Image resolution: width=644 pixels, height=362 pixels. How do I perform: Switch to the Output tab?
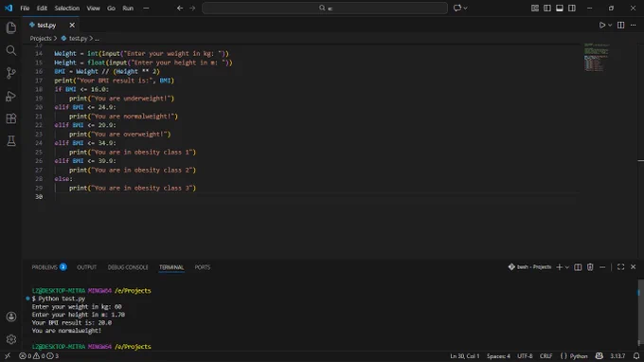tap(87, 267)
